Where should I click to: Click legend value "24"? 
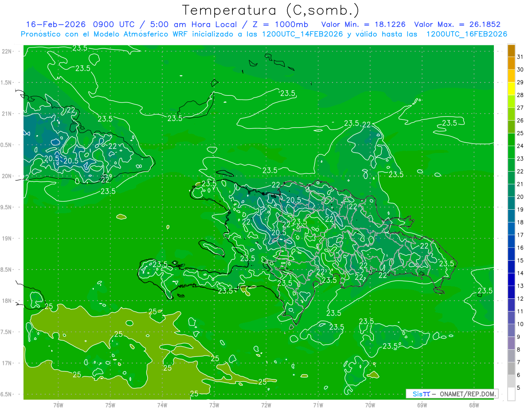point(520,146)
